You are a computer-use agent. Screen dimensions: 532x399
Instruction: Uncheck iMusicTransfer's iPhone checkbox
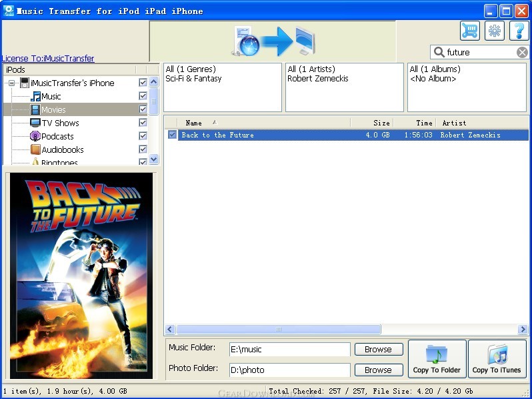click(x=143, y=83)
